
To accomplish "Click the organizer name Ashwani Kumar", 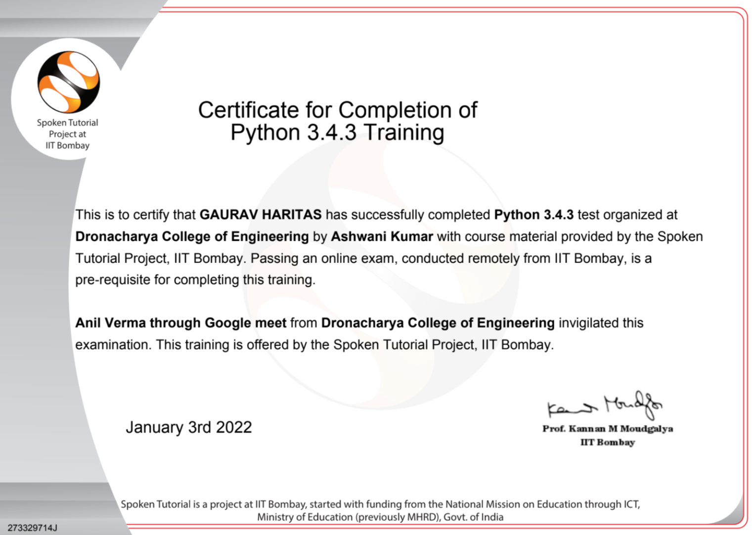I will click(382, 236).
